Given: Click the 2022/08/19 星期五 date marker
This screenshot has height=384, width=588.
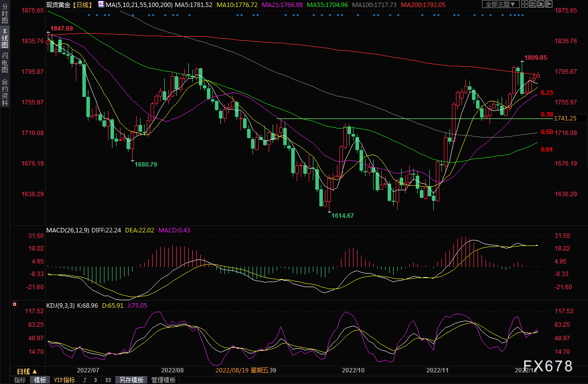Looking at the screenshot, I should coord(242,370).
